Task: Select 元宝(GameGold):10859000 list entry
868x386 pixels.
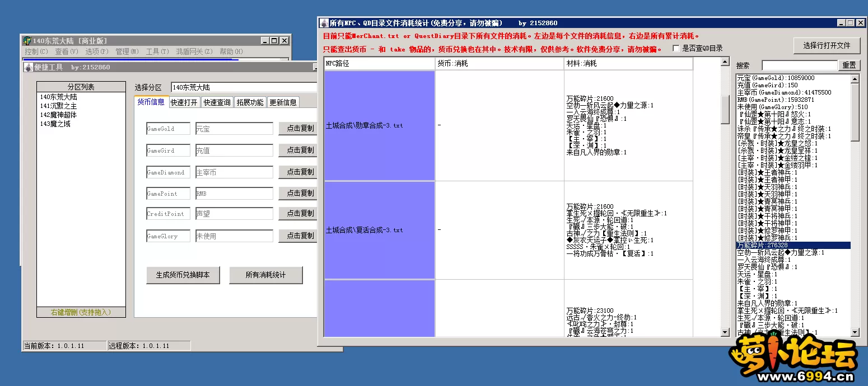Action: coord(793,78)
